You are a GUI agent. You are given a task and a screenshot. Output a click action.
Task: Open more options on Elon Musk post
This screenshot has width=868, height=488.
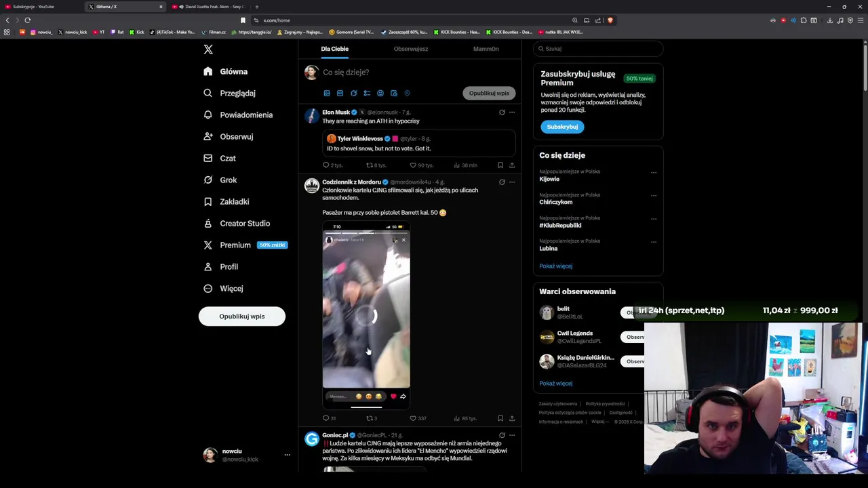512,113
